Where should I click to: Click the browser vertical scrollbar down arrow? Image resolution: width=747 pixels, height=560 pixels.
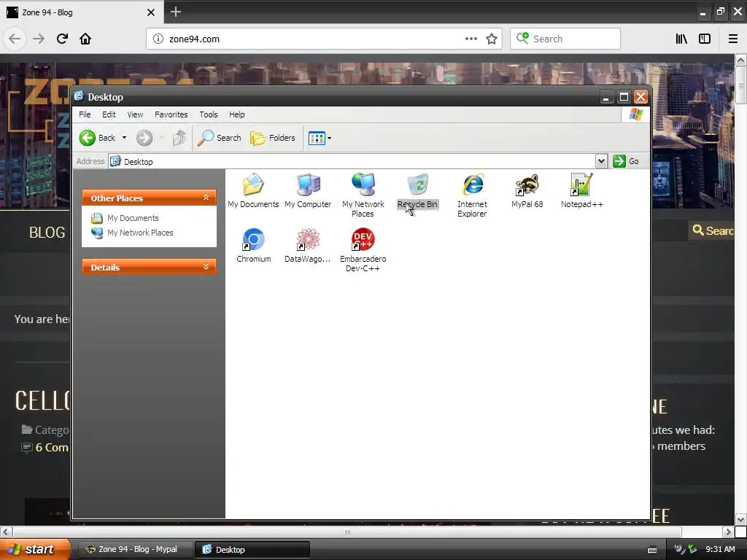(740, 519)
